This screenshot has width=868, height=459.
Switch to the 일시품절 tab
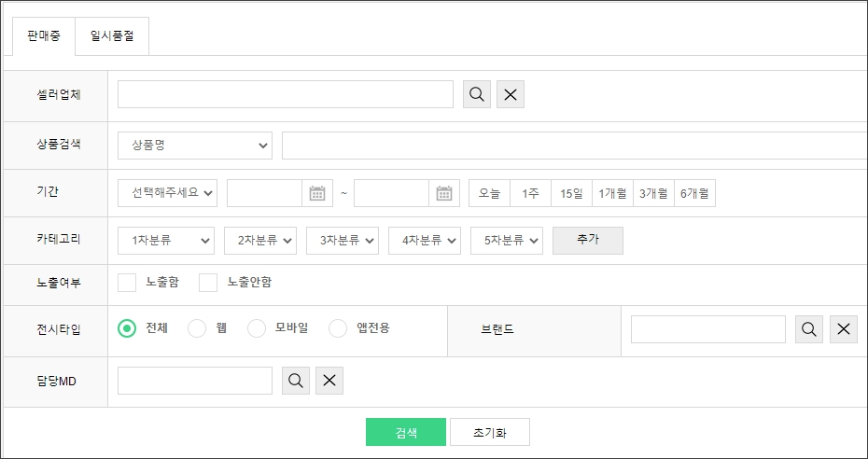point(111,35)
